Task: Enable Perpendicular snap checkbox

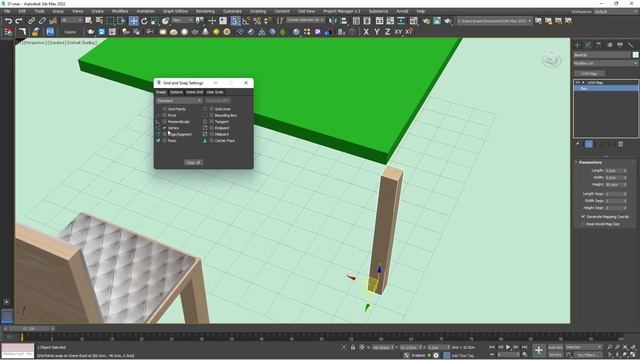Action: 164,122
